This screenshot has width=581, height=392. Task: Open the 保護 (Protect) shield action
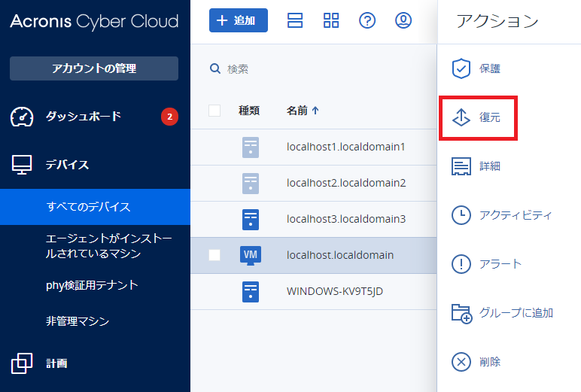[461, 69]
